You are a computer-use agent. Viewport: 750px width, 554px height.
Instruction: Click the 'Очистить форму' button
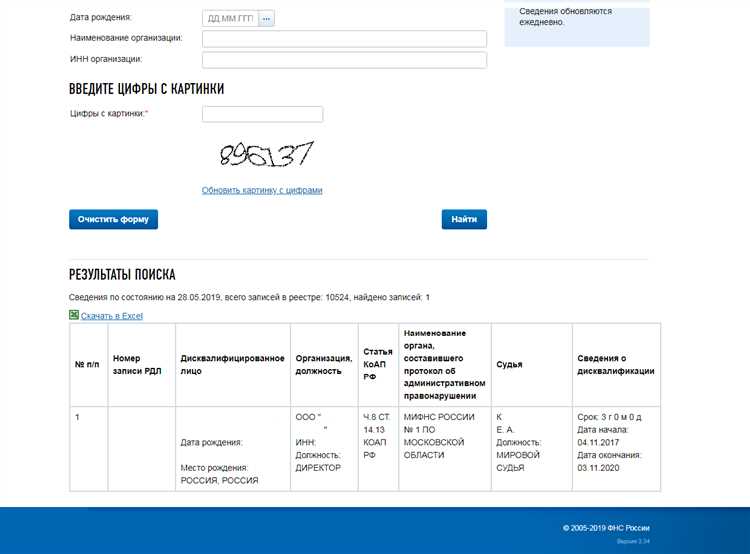113,219
